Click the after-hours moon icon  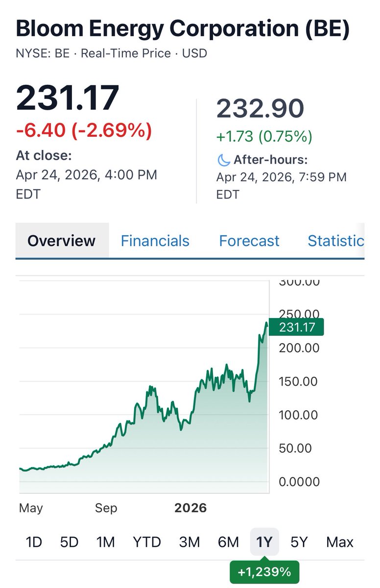click(x=223, y=160)
